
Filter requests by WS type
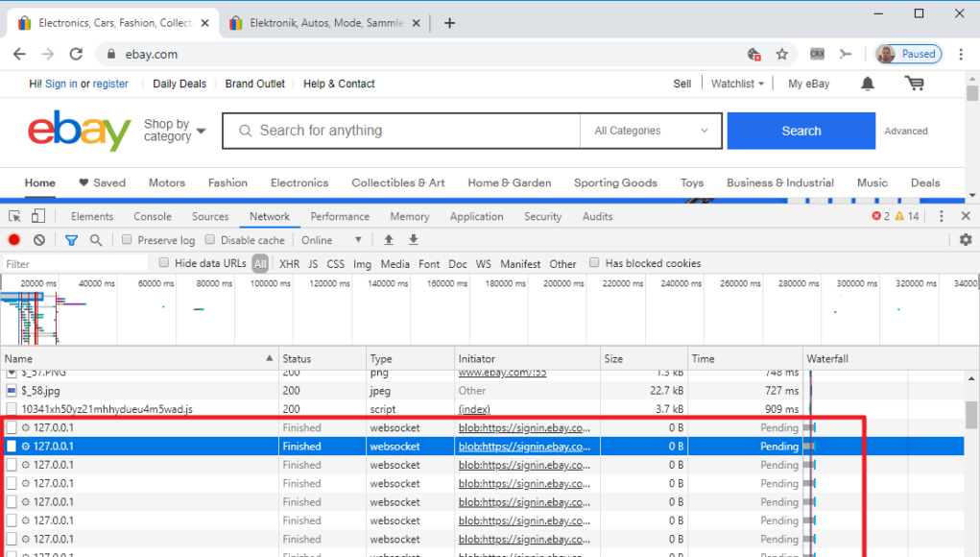pos(483,264)
